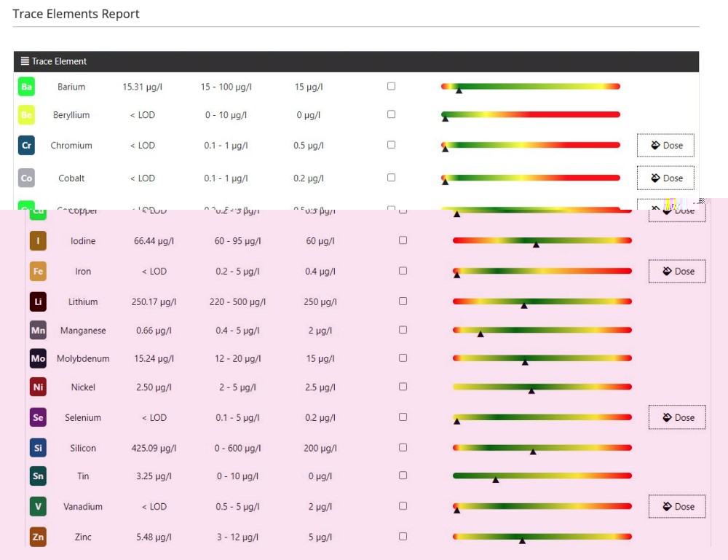
Task: Check the Silicon row checkbox
Action: click(403, 447)
